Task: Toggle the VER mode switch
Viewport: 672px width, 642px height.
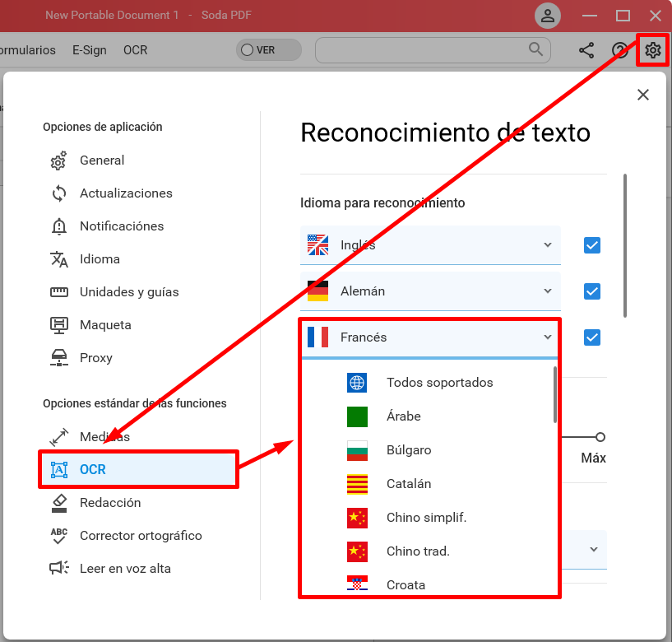Action: tap(269, 50)
